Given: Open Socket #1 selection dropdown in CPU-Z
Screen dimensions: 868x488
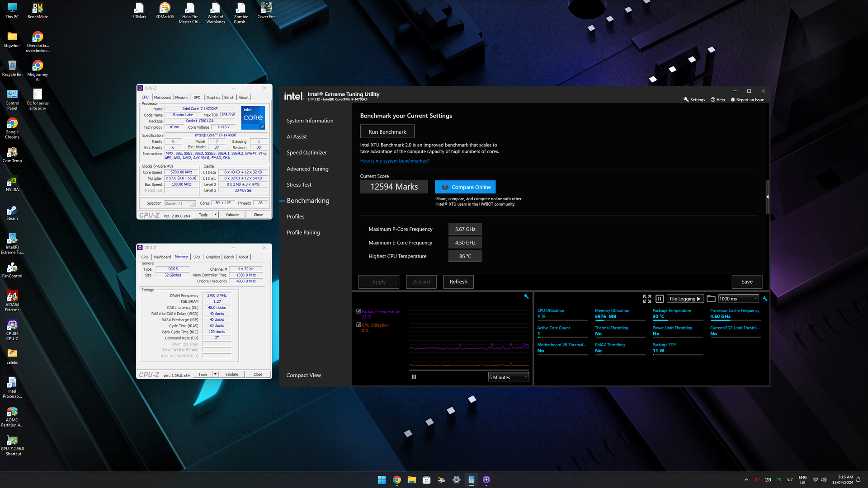Looking at the screenshot, I should click(180, 203).
